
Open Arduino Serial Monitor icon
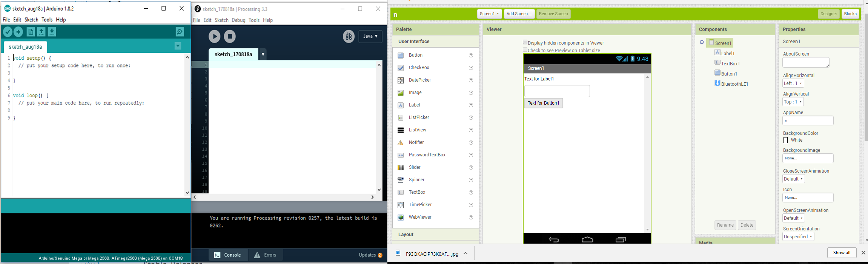180,32
